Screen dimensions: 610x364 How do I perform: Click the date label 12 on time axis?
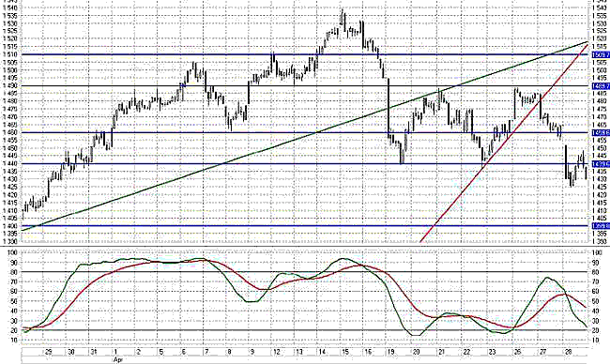(277, 352)
